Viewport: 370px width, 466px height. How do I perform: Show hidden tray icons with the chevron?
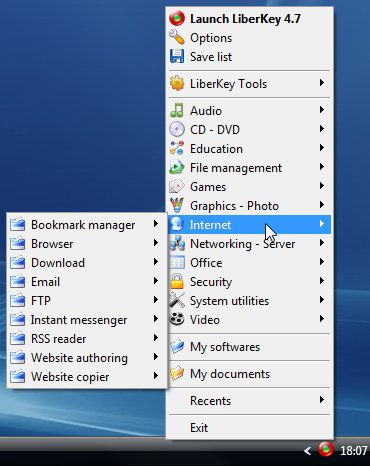pyautogui.click(x=308, y=451)
